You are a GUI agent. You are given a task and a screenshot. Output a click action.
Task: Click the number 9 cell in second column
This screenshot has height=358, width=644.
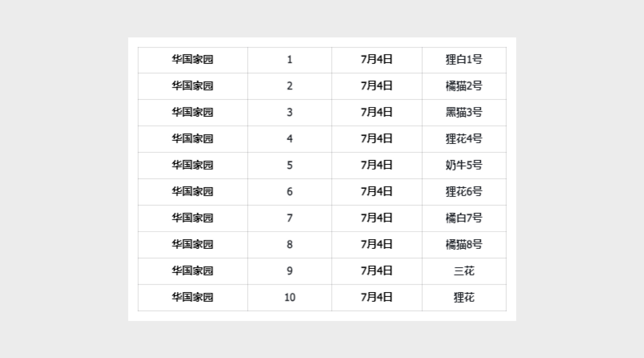(x=290, y=271)
